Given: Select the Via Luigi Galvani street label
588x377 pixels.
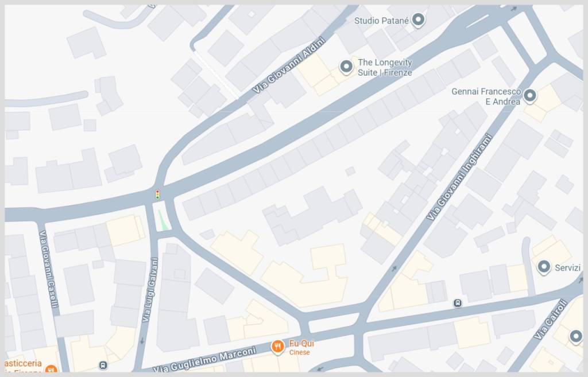Looking at the screenshot, I should pyautogui.click(x=150, y=290).
